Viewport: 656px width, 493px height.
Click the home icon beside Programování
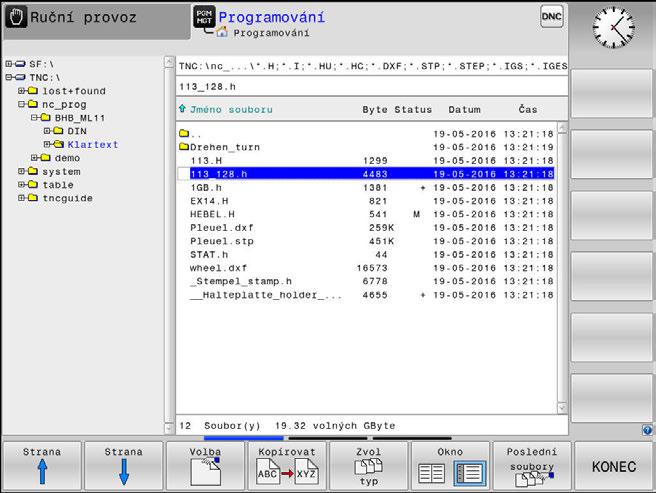coord(222,32)
